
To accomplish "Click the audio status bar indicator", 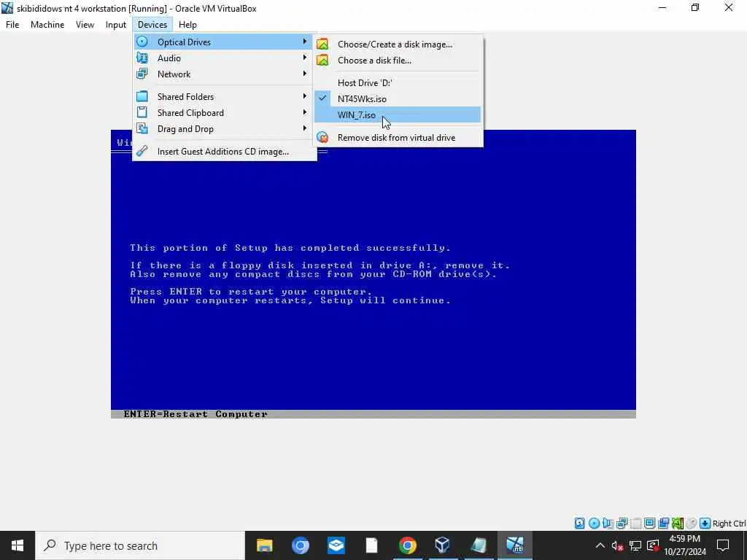I will click(x=608, y=524).
